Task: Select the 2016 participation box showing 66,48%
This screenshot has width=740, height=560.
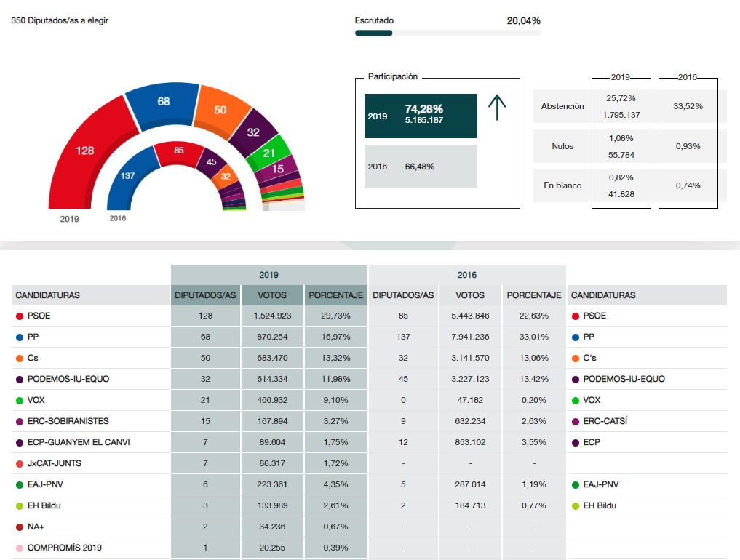Action: click(421, 167)
